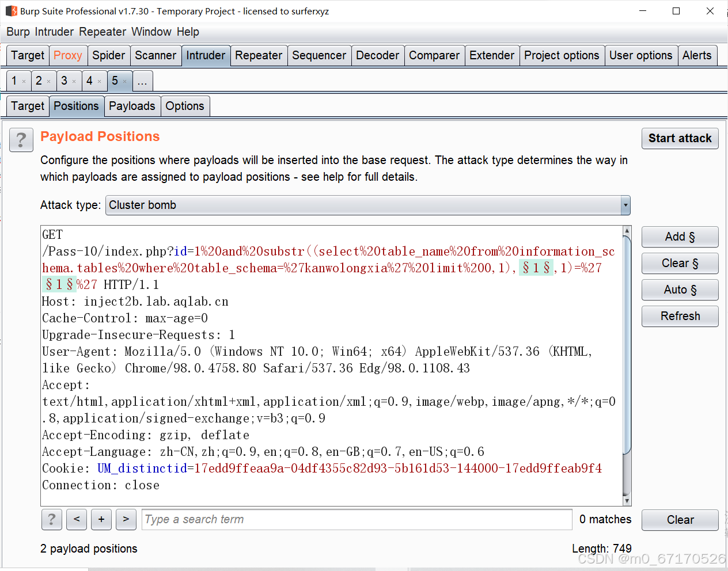Go to previous search match arrow
Viewport: 728px width, 571px height.
click(x=77, y=519)
